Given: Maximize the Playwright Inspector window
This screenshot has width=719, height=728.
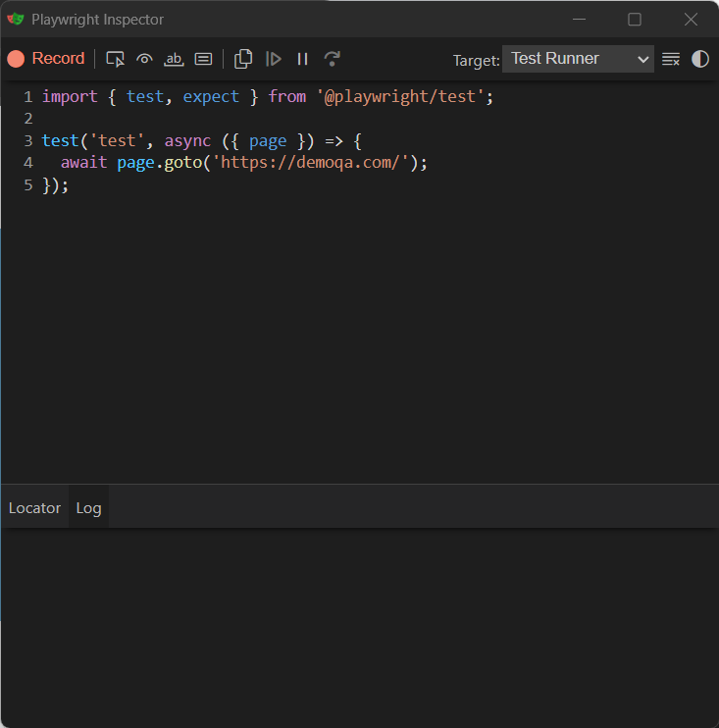Looking at the screenshot, I should [x=635, y=19].
